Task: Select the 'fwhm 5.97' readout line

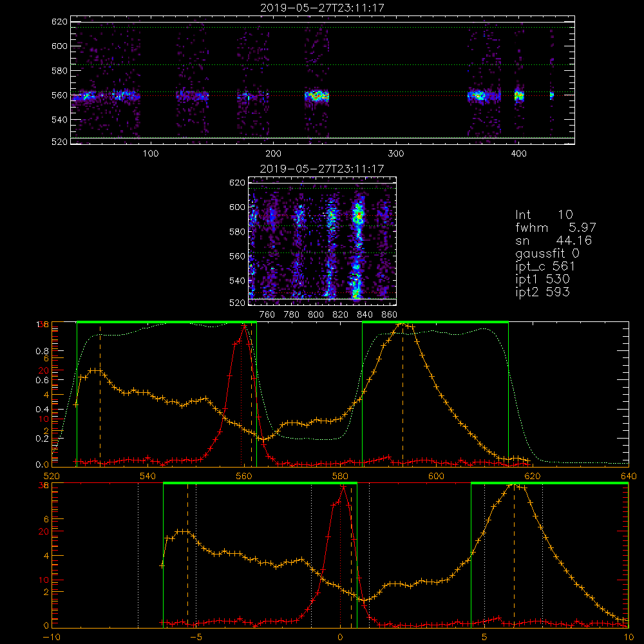Action: pos(555,227)
